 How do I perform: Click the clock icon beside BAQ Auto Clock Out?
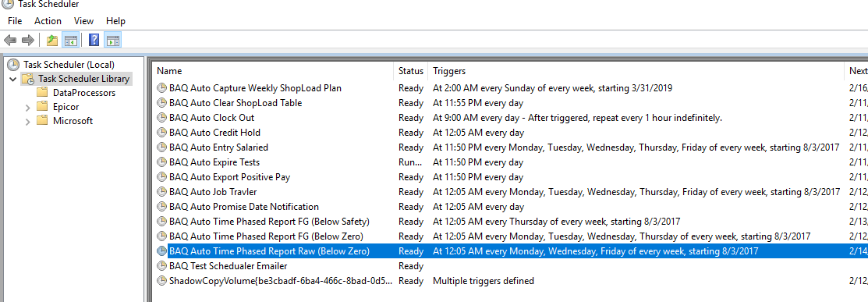(x=161, y=118)
